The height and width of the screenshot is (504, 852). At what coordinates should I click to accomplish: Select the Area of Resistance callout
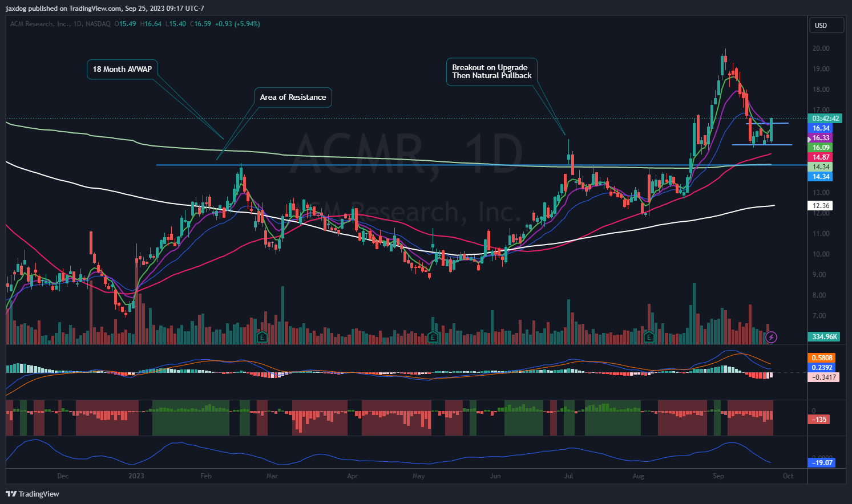pos(293,97)
